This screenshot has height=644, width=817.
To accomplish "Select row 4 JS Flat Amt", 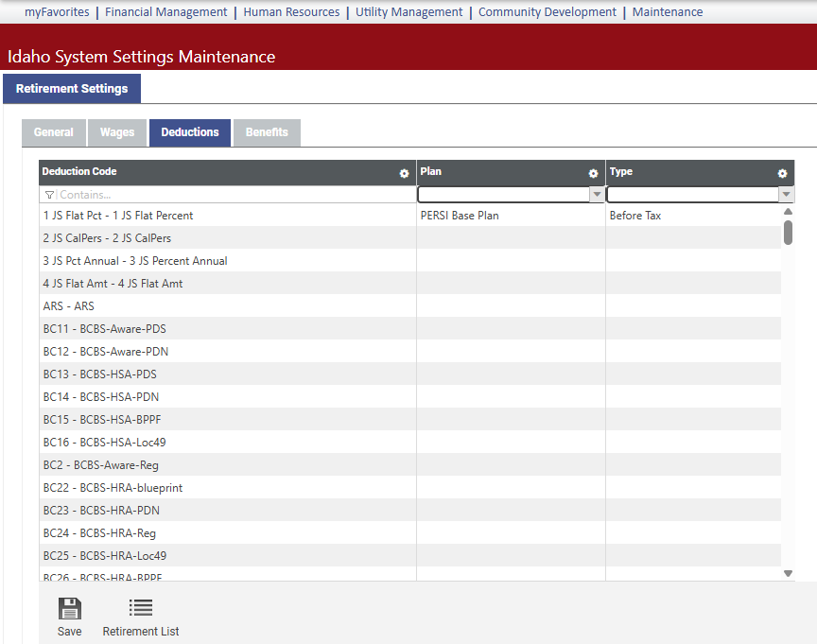I will coord(409,284).
